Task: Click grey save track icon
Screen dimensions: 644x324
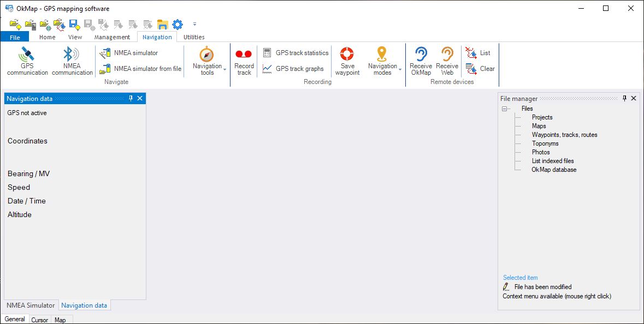Action: [x=103, y=25]
